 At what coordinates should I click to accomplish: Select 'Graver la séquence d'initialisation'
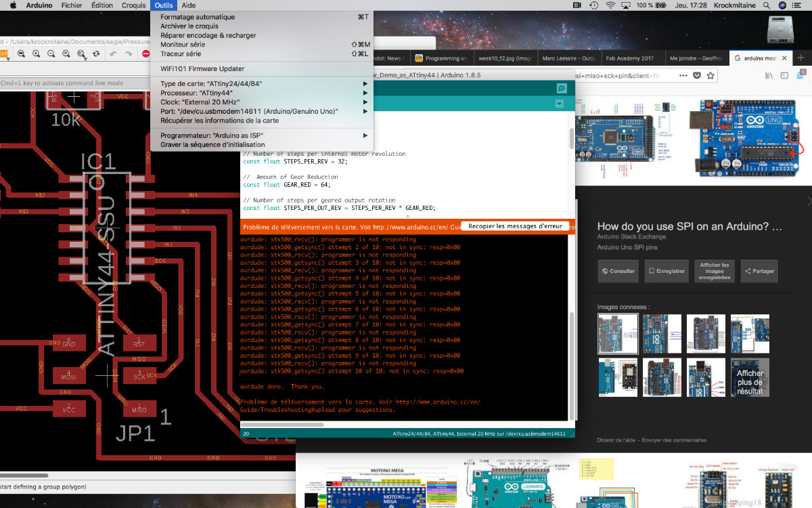click(261, 144)
